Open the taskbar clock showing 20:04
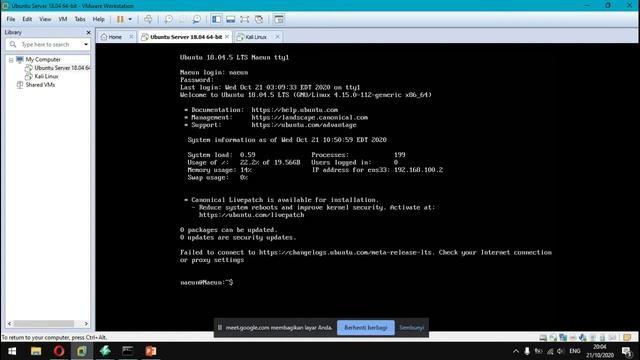This screenshot has height=360, width=640. [600, 351]
